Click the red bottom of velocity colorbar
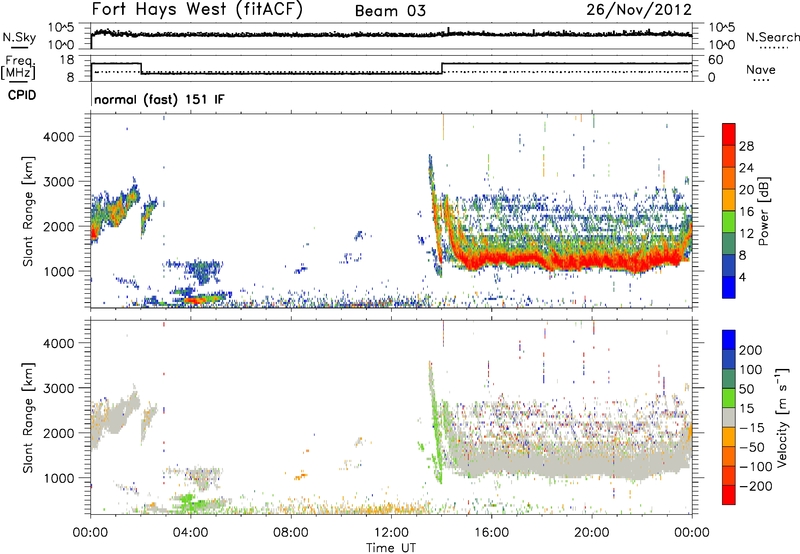The height and width of the screenshot is (554, 800). click(729, 495)
